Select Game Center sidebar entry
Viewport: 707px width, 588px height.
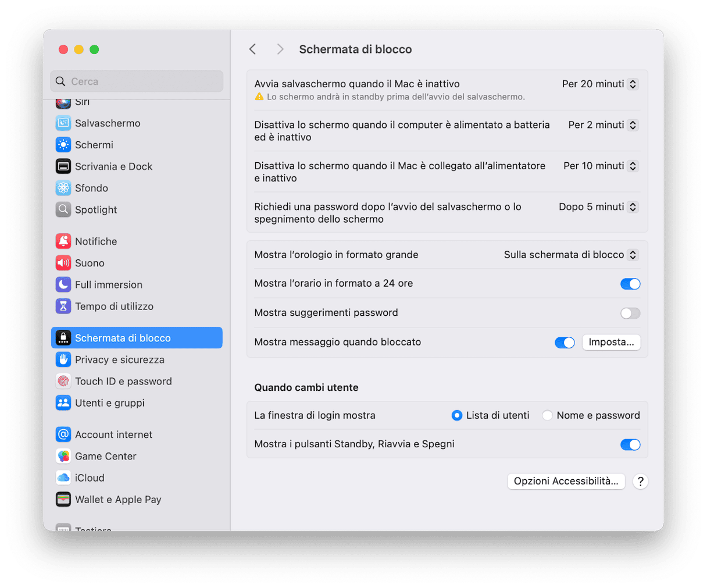coord(137,456)
